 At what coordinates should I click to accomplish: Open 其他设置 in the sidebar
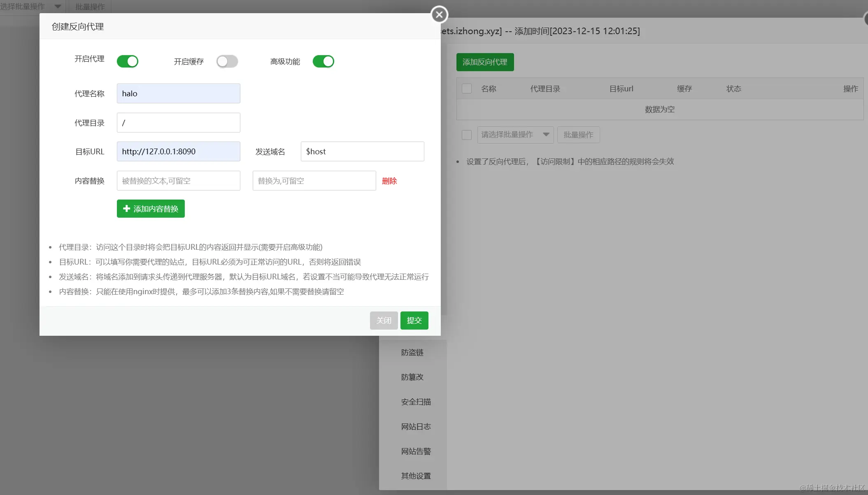coord(416,476)
